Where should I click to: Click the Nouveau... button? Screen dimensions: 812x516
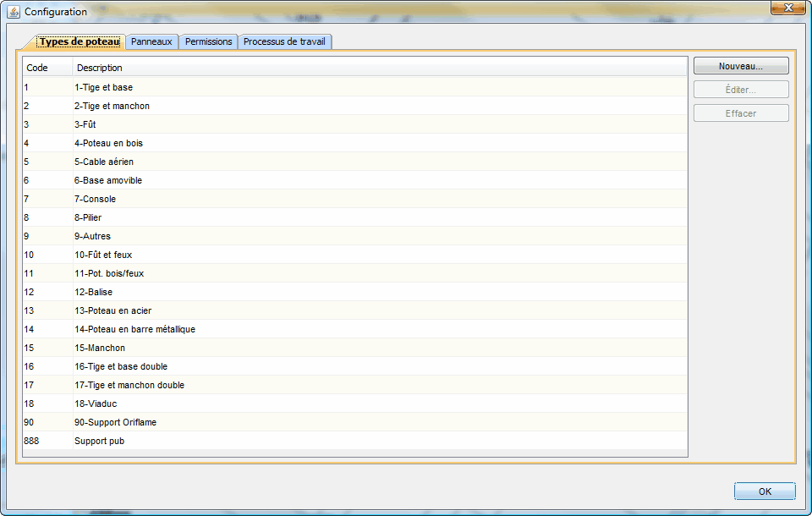point(740,66)
